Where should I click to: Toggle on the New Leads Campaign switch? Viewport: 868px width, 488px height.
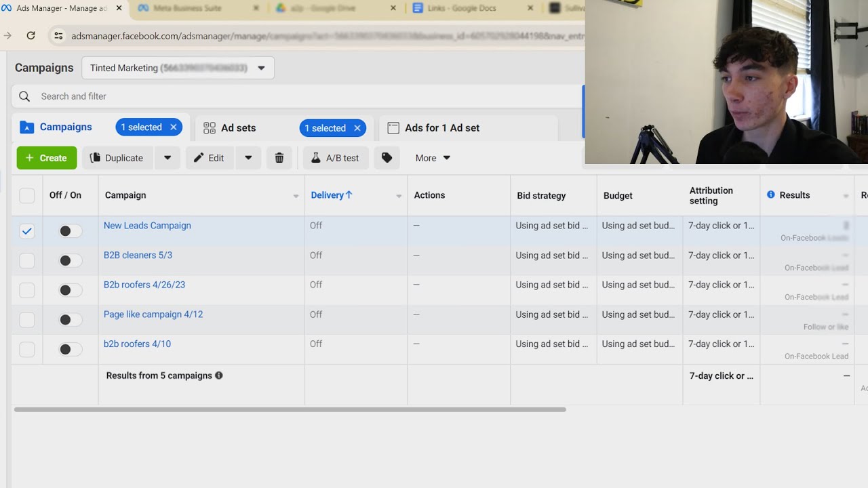coord(70,231)
